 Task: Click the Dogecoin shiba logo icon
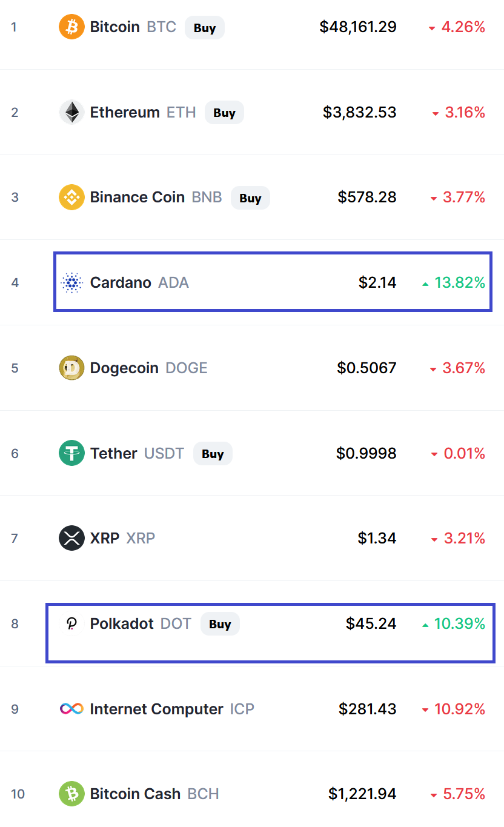point(71,368)
